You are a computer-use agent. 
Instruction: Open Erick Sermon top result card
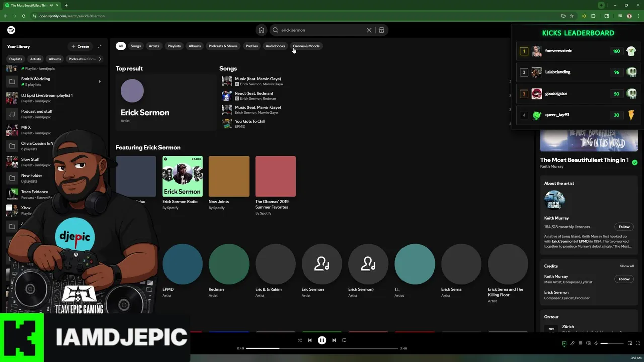tap(165, 102)
